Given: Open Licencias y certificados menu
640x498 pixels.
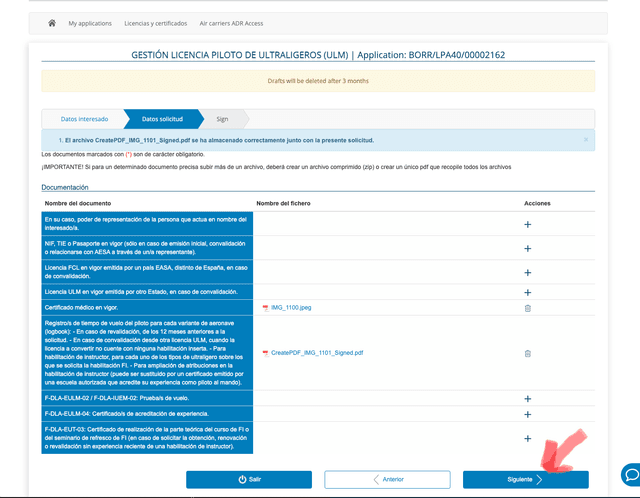Looking at the screenshot, I should [x=156, y=24].
